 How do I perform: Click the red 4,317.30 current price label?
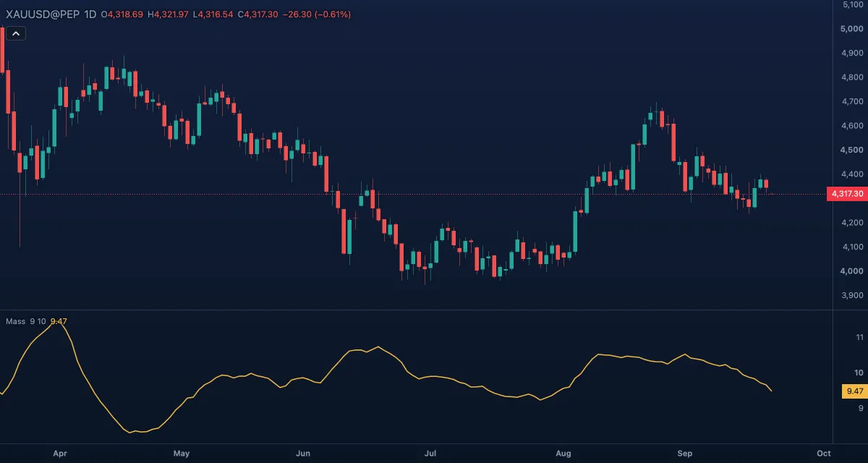coord(847,194)
